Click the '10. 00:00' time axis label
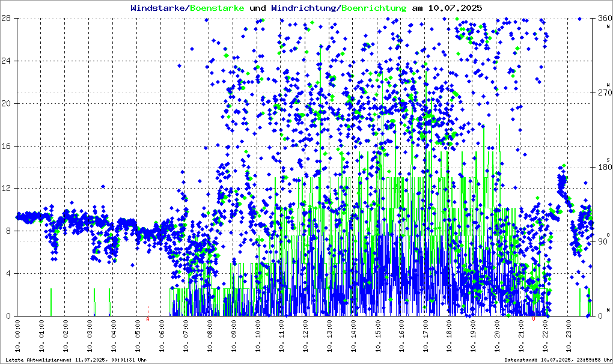This screenshot has width=613, height=364. click(x=18, y=338)
